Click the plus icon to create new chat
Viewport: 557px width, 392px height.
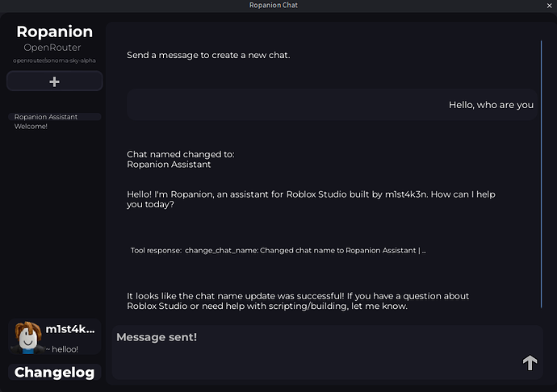(x=54, y=81)
